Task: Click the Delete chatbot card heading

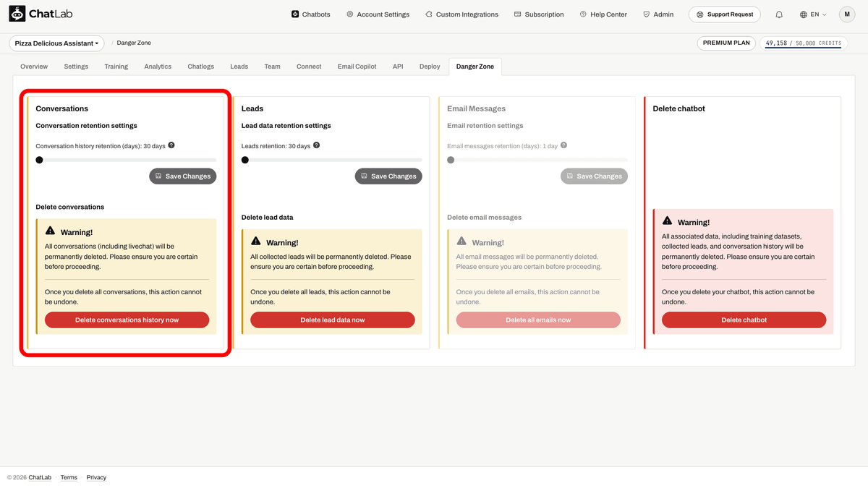Action: click(x=678, y=108)
